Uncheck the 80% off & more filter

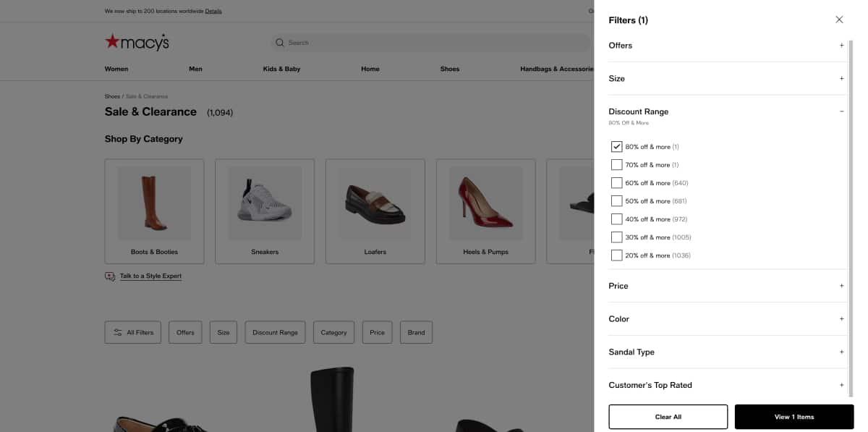point(616,146)
